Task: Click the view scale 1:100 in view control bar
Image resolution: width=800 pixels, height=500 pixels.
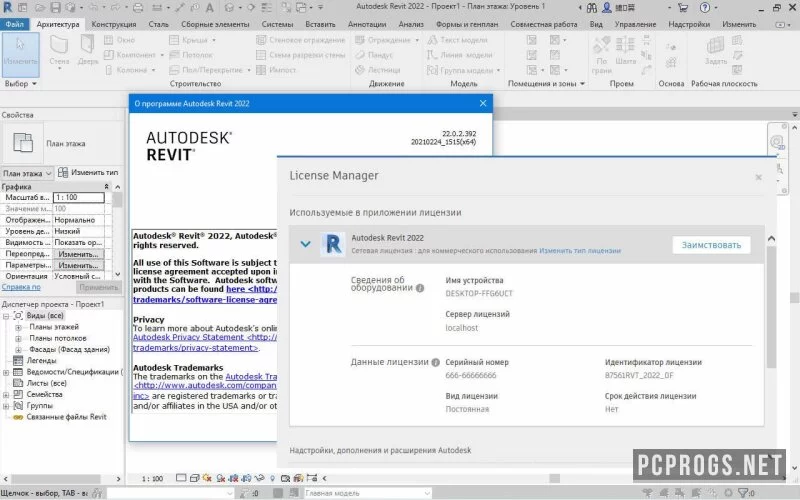Action: [x=152, y=479]
